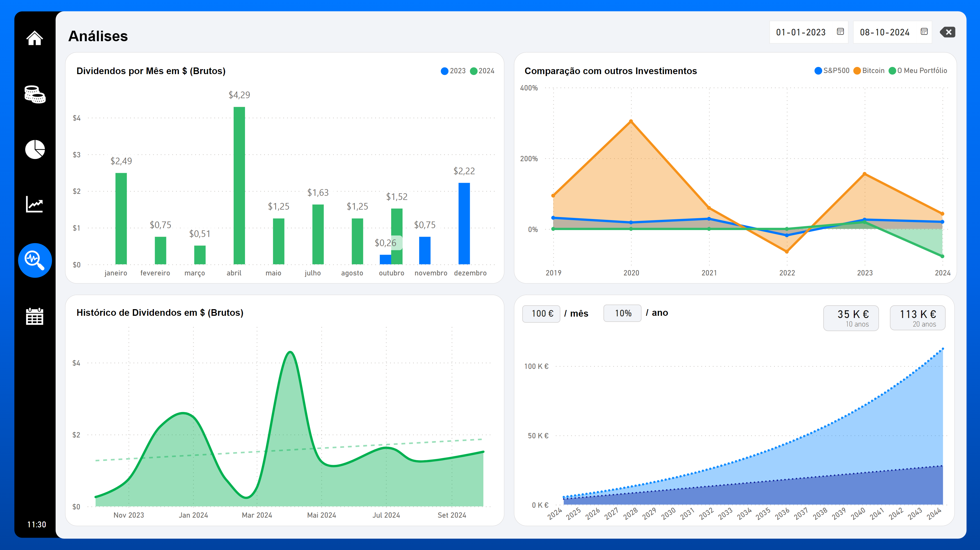The width and height of the screenshot is (980, 550).
Task: Open the pie chart allocation icon
Action: [x=35, y=149]
